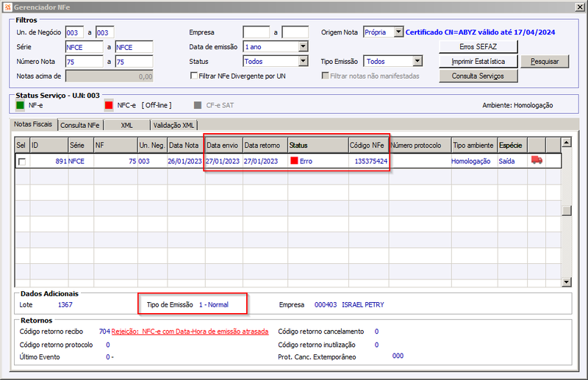Click grid scrollbar down arrow
The image size is (588, 380).
[566, 282]
